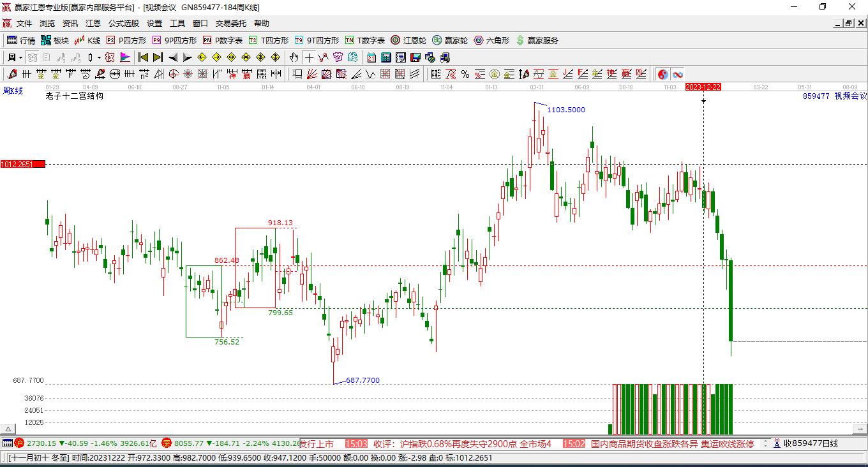Restore the inner chart window

[849, 24]
